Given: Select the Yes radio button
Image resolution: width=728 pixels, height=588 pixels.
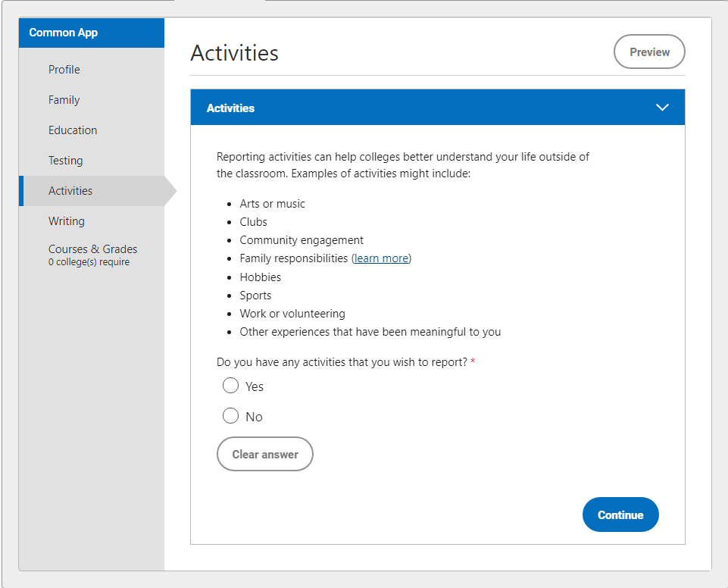Looking at the screenshot, I should [x=231, y=386].
